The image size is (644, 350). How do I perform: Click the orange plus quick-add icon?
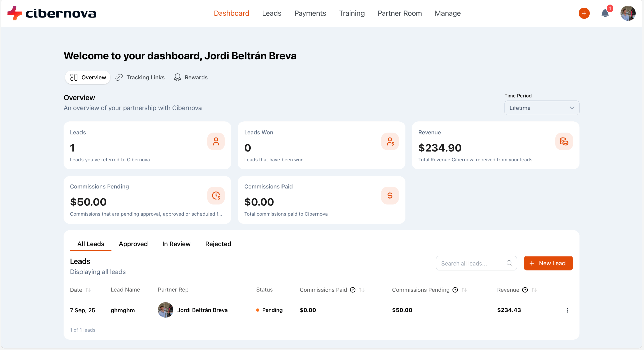pos(584,13)
